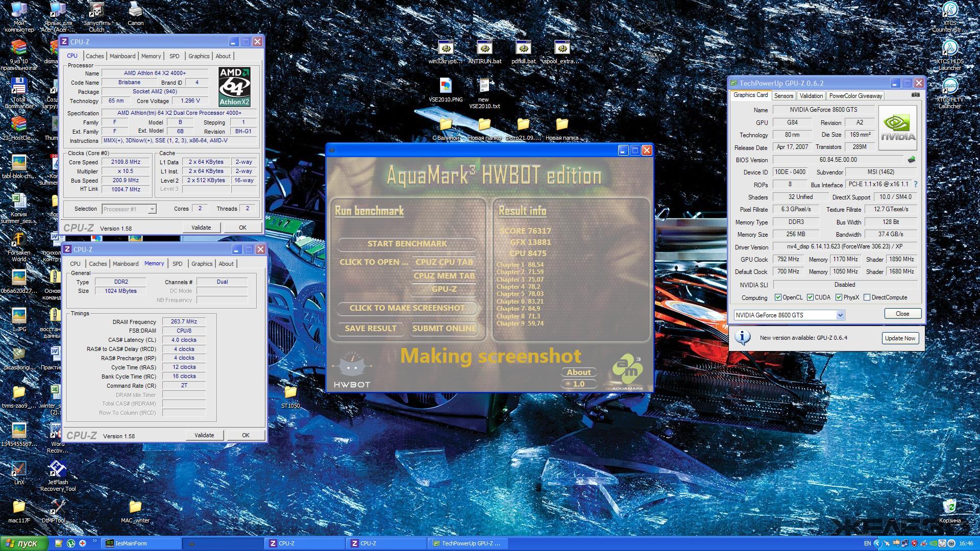The width and height of the screenshot is (980, 551).
Task: Switch to TechPowerUp GPU-Z taskbar item
Action: tap(469, 543)
